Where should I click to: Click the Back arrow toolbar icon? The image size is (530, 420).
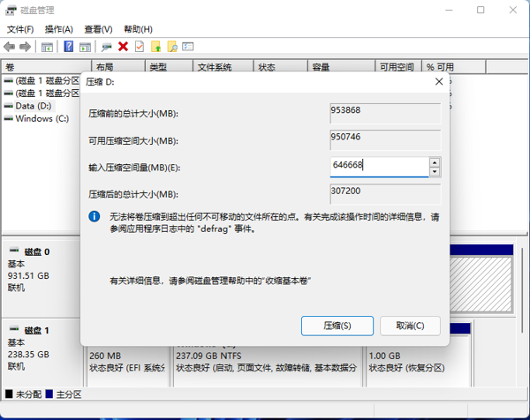click(x=9, y=47)
